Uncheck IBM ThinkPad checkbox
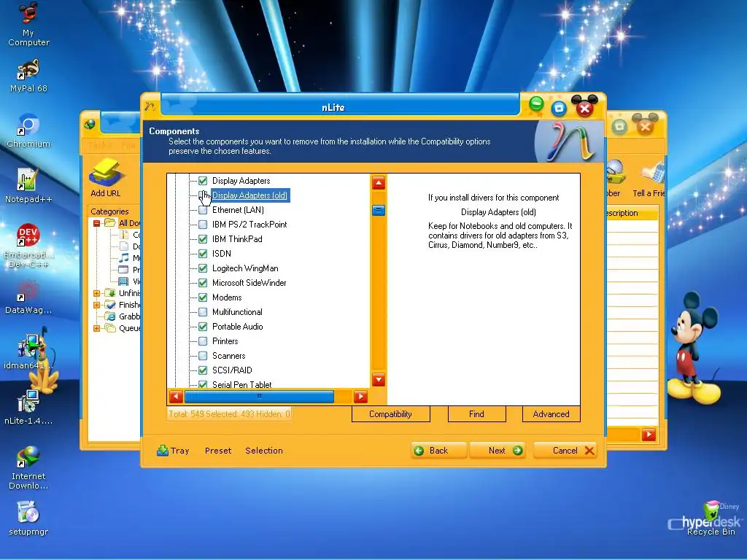 point(203,239)
